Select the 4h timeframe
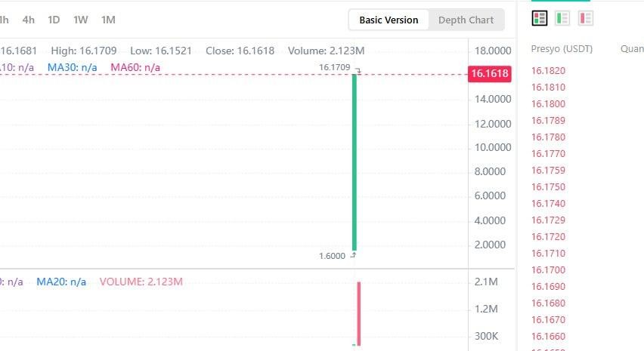Image resolution: width=644 pixels, height=351 pixels. tap(29, 20)
